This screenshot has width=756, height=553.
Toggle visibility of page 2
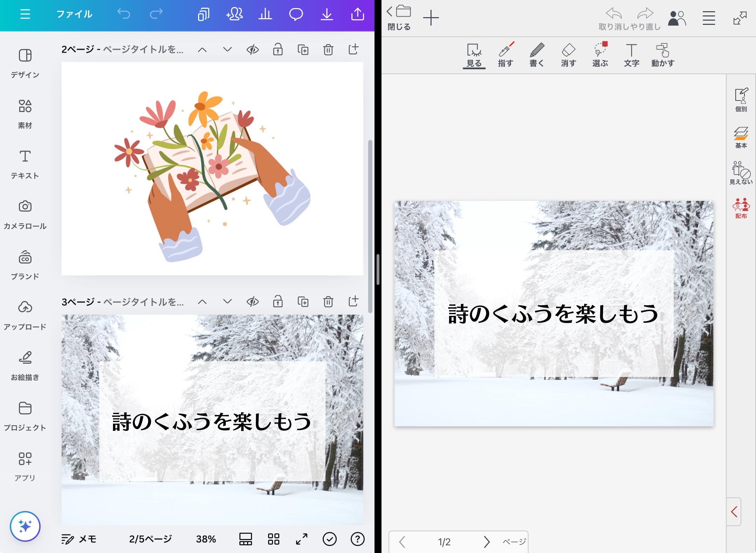coord(252,50)
